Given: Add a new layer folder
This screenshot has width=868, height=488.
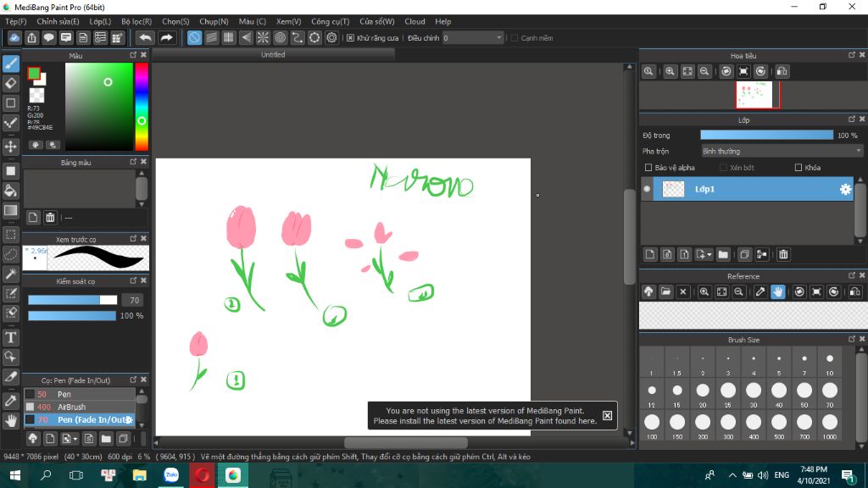Looking at the screenshot, I should [723, 254].
